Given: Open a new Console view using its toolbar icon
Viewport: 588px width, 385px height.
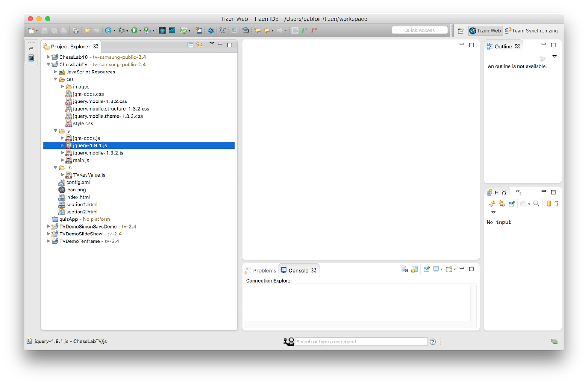Looking at the screenshot, I should 449,269.
